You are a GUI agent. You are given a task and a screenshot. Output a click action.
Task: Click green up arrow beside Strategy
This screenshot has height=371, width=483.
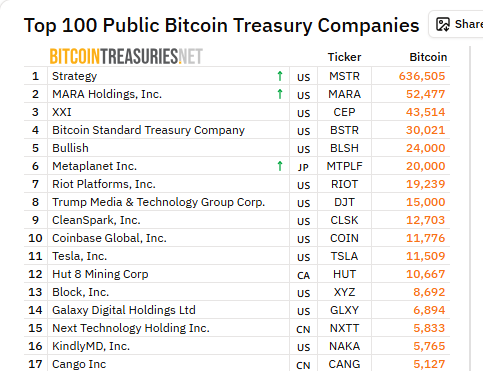tap(280, 76)
